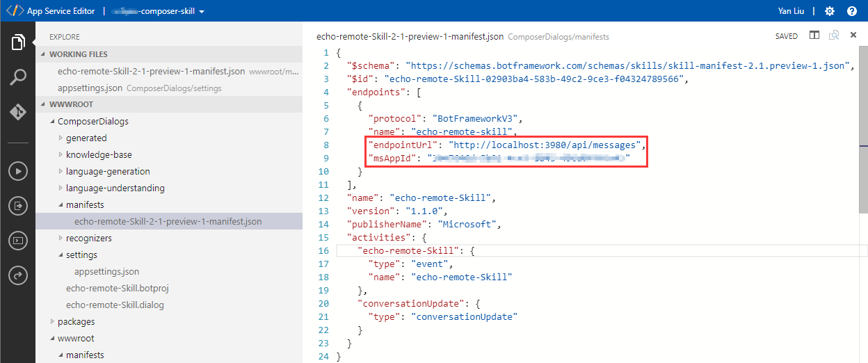Viewport: 868px width, 363px height.
Task: Open the settings gear icon
Action: point(829,11)
